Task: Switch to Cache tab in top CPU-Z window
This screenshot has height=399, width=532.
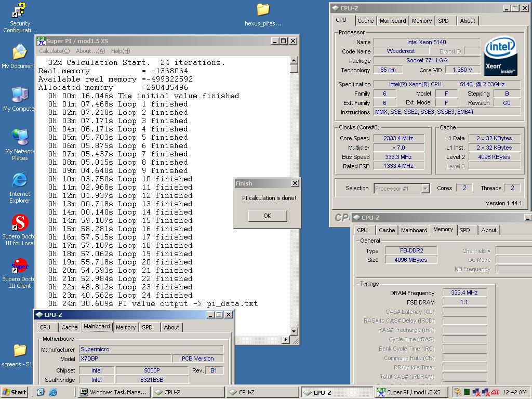Action: [365, 21]
